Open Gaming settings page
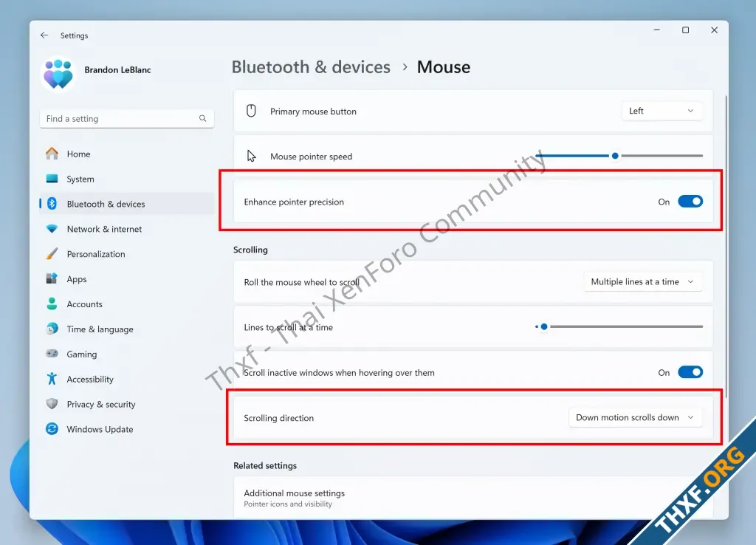 click(127, 354)
